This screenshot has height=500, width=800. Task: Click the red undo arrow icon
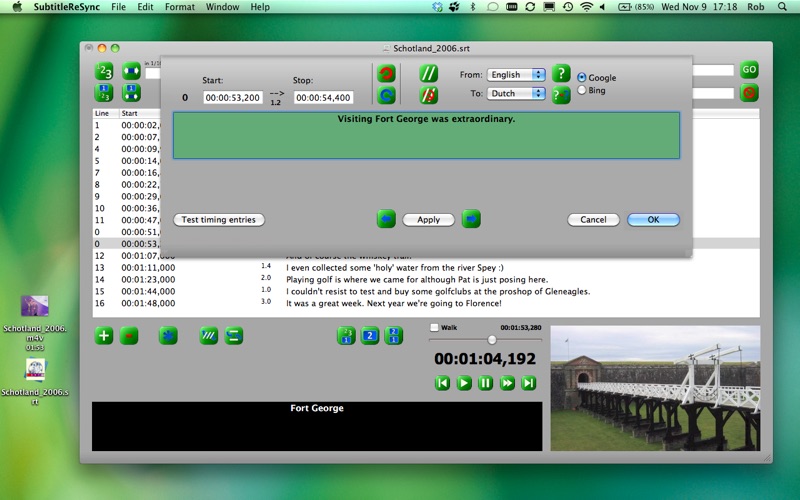[386, 74]
